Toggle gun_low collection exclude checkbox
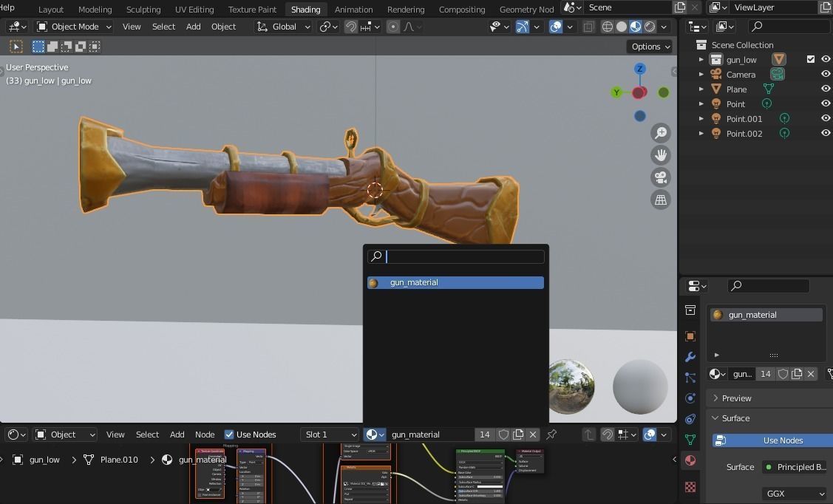Viewport: 833px width, 504px height. (x=811, y=59)
